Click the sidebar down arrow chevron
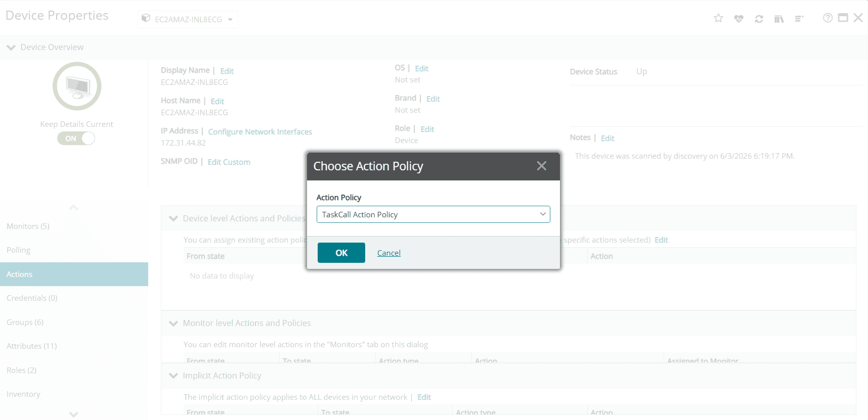Screen dimensions: 868x420 tap(74, 414)
